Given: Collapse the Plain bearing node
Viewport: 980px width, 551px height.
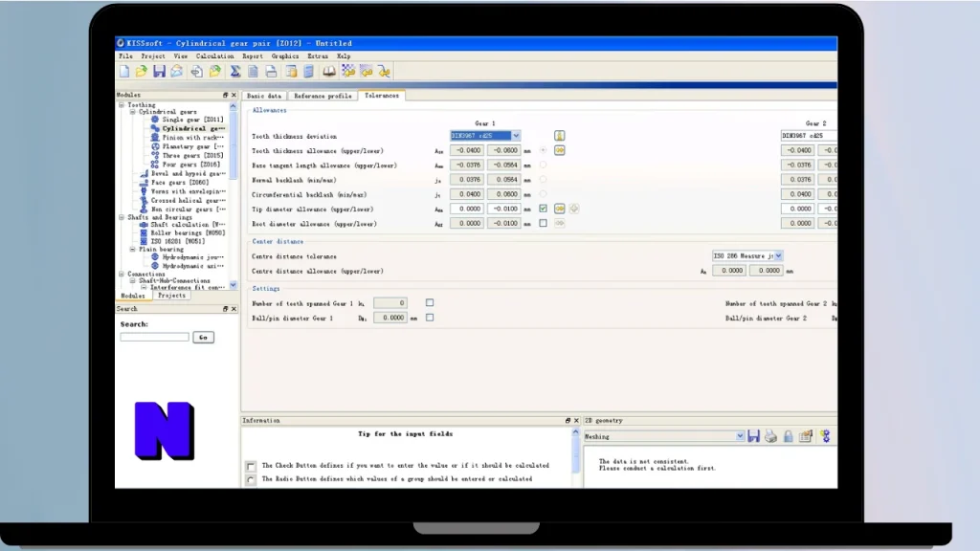Looking at the screenshot, I should point(132,249).
